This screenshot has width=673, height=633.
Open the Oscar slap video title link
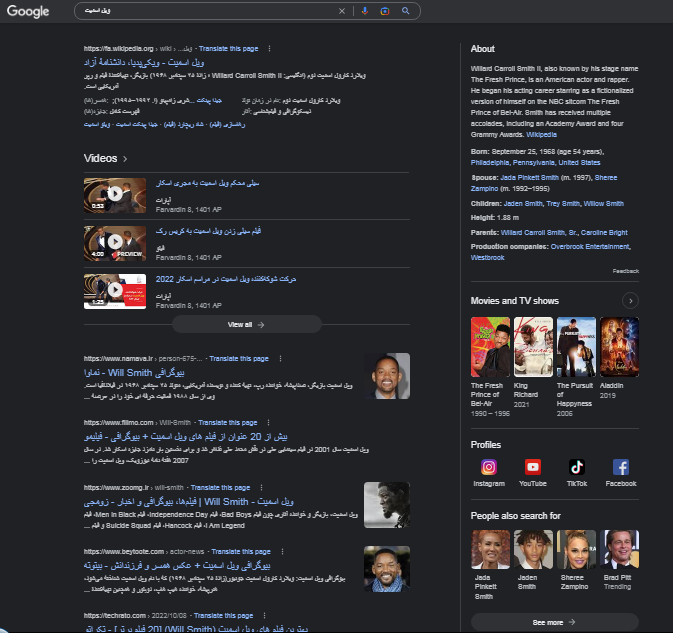click(x=208, y=183)
